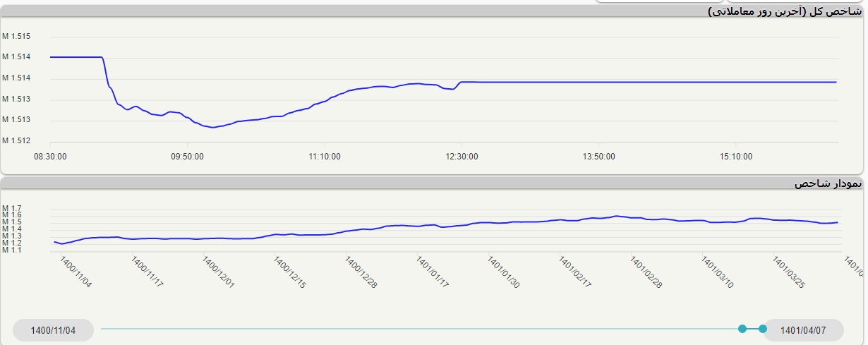
Task: Click the شاخص کل panel header title
Action: tap(784, 11)
